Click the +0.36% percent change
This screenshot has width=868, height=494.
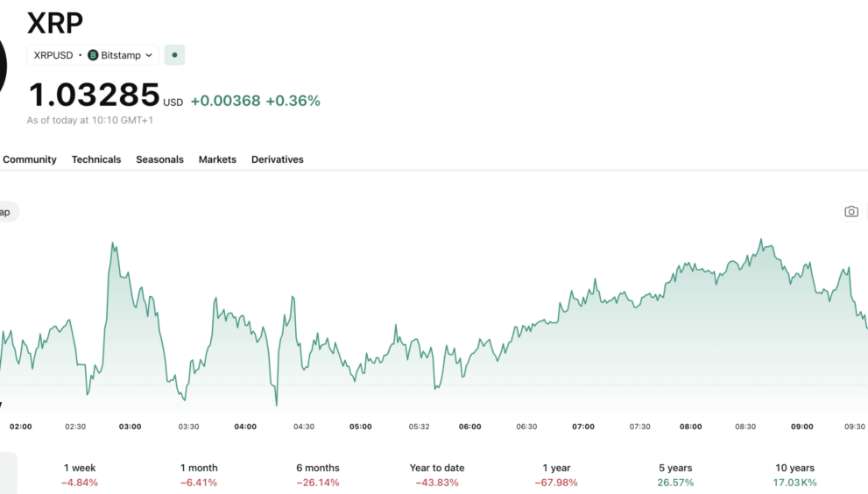293,101
